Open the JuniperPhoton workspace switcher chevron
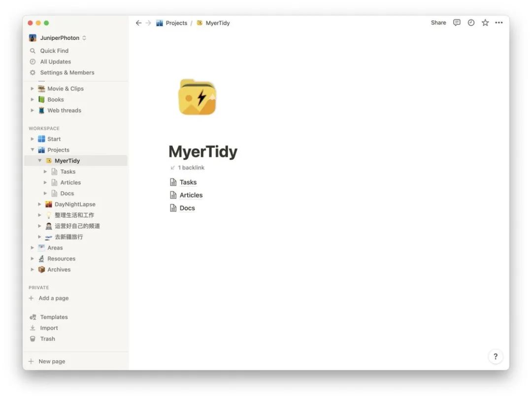Viewport: 532px width, 400px height. [84, 38]
